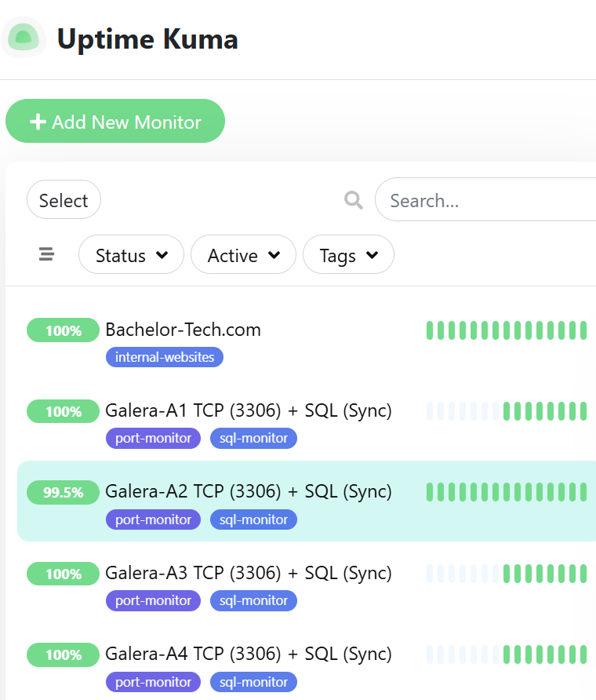Image resolution: width=596 pixels, height=700 pixels.
Task: Click the filter list lines icon
Action: 46,254
